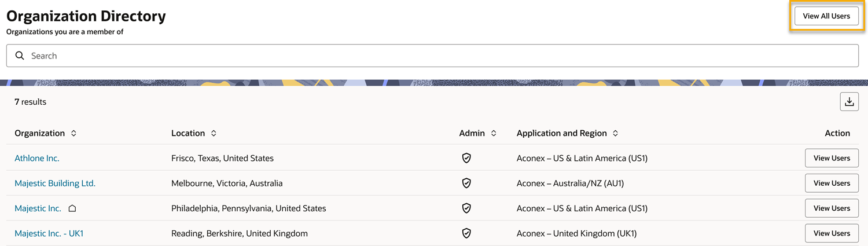Focus the organization Search field

432,56
